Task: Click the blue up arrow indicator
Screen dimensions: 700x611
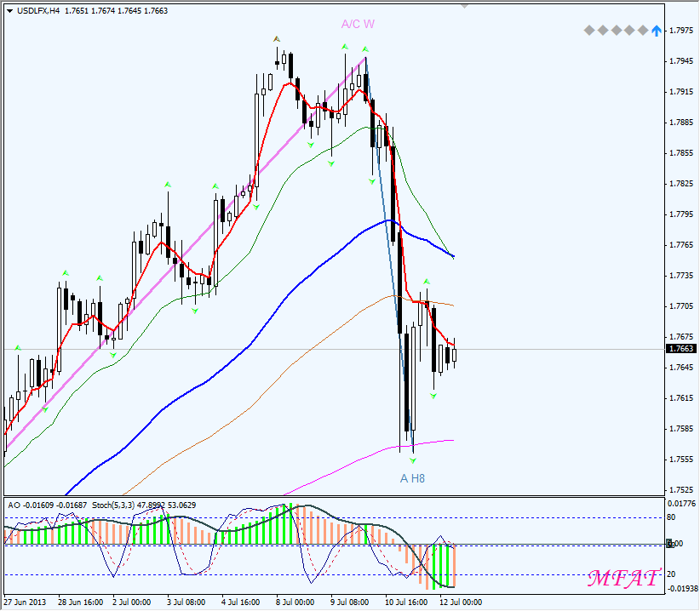Action: 656,31
